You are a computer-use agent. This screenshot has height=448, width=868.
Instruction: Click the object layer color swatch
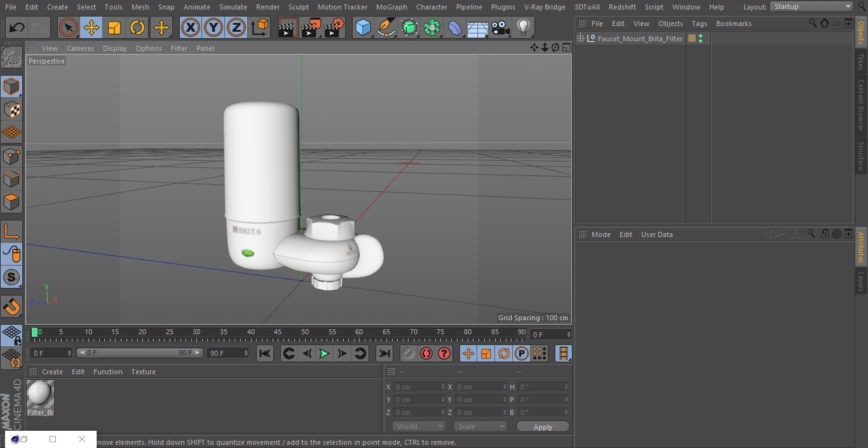(692, 39)
